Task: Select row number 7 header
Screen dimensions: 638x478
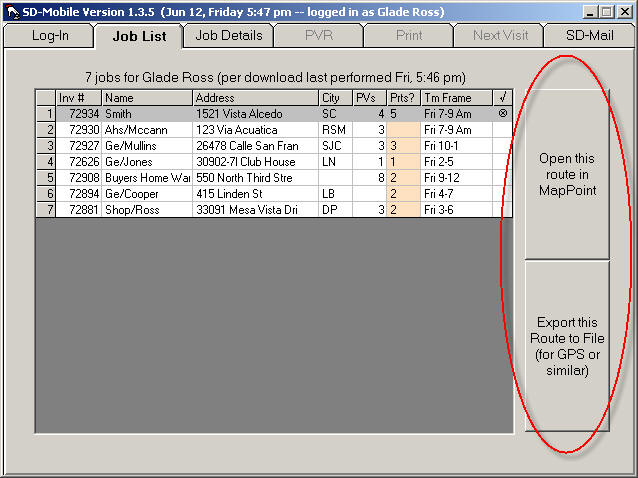Action: pos(45,210)
